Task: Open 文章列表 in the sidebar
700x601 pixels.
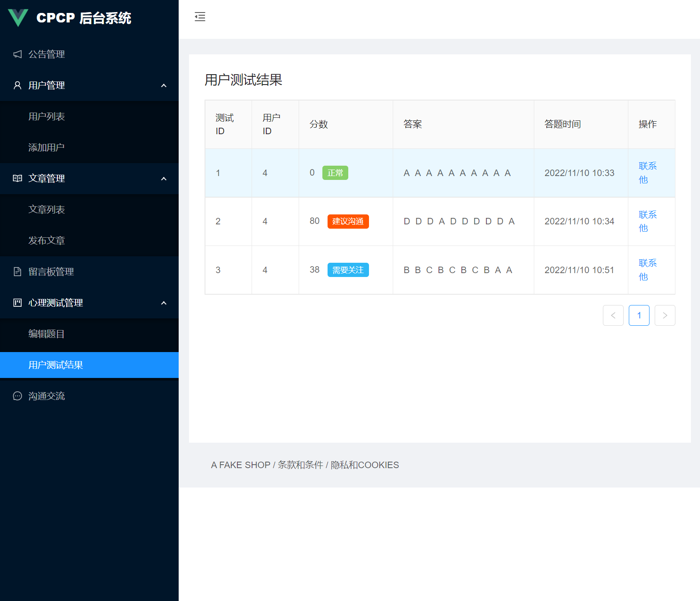Action: (x=89, y=210)
